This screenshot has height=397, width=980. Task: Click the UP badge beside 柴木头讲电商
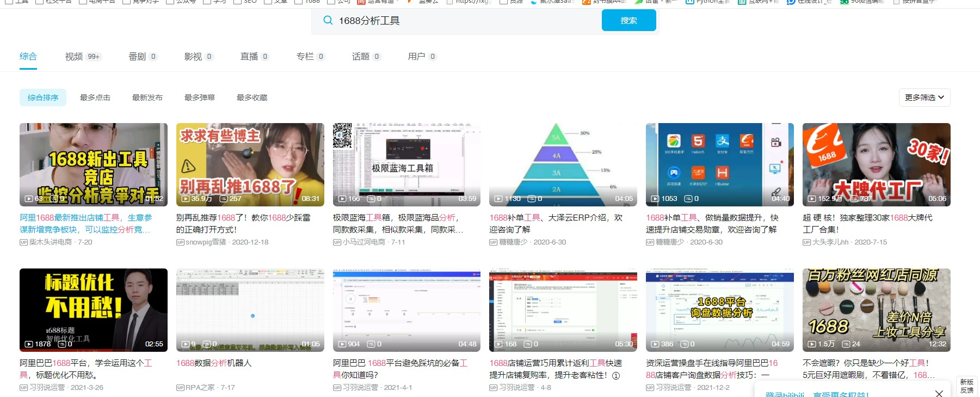point(23,242)
